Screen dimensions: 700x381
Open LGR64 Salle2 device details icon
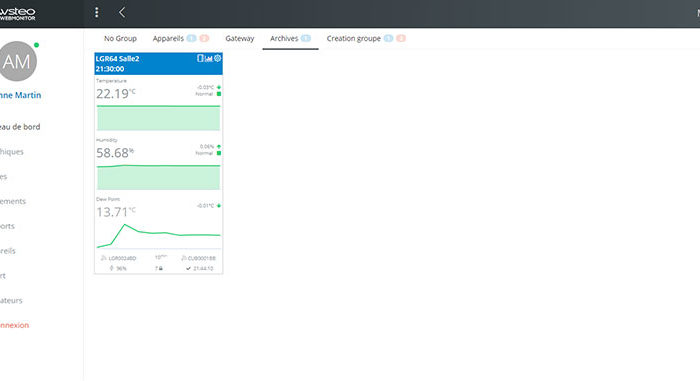200,58
